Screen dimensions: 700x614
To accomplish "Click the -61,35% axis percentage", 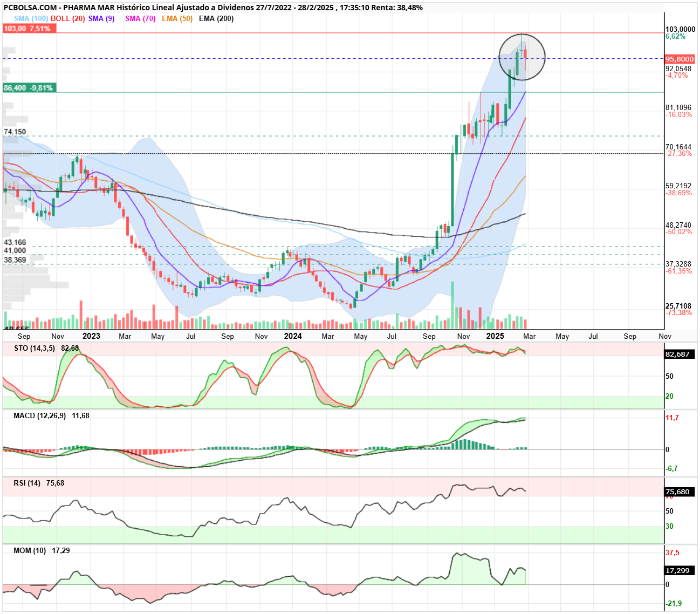I will tap(678, 271).
